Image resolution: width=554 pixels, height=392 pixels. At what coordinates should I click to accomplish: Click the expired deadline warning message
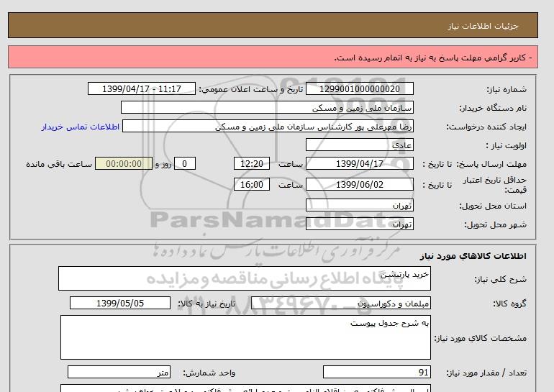(x=433, y=58)
